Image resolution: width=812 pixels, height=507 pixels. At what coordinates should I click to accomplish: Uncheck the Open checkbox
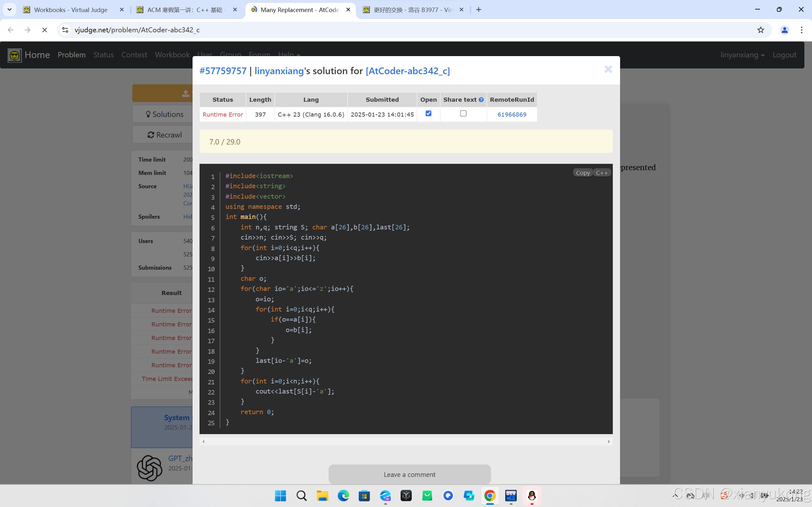[428, 113]
